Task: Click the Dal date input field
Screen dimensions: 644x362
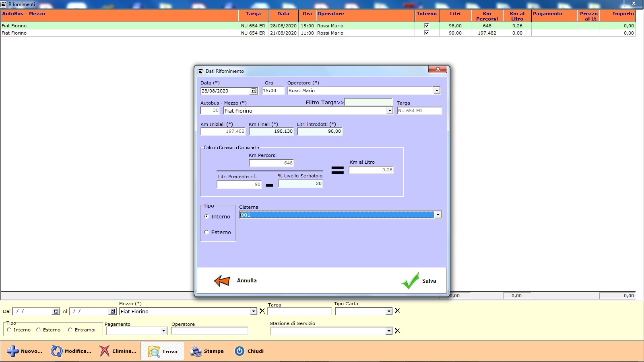Action: 33,311
